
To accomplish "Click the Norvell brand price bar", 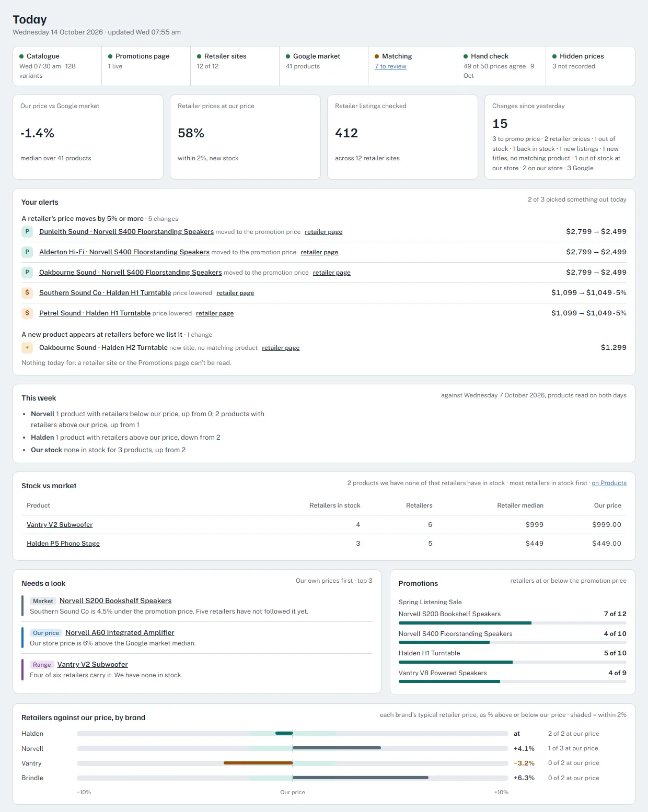I will 293,748.
